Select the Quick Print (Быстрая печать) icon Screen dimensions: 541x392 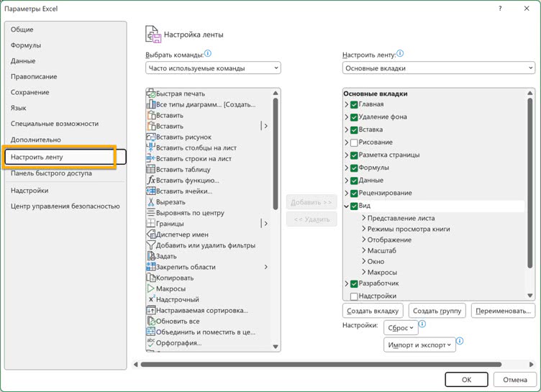[151, 94]
